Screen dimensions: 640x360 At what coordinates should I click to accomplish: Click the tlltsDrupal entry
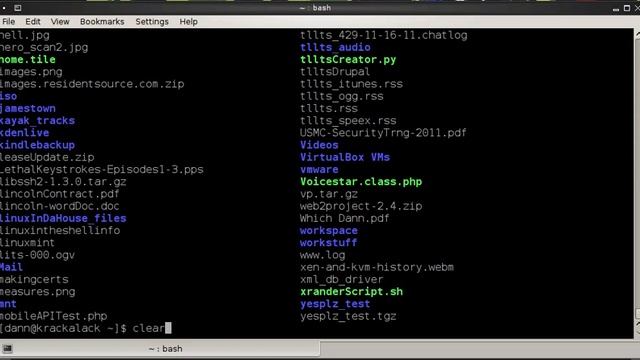click(x=335, y=72)
